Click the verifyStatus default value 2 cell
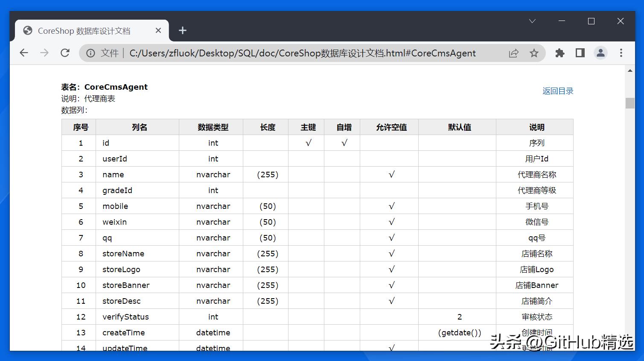The image size is (644, 361). 459,317
